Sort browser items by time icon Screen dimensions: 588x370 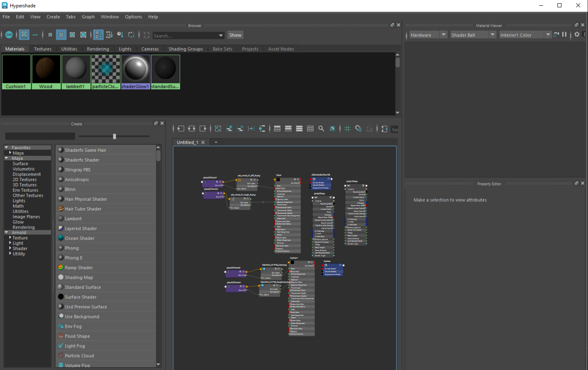click(x=120, y=35)
